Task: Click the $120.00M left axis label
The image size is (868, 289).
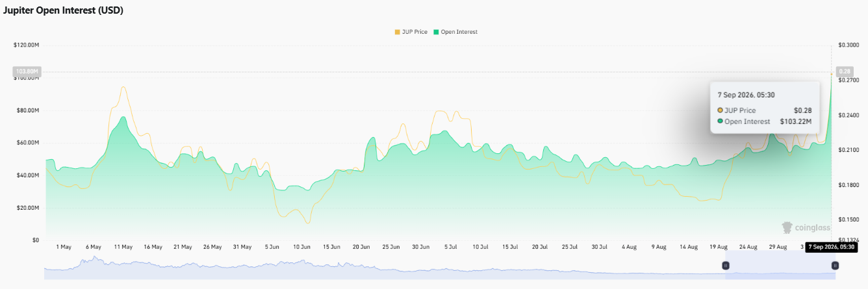Action: click(x=27, y=45)
